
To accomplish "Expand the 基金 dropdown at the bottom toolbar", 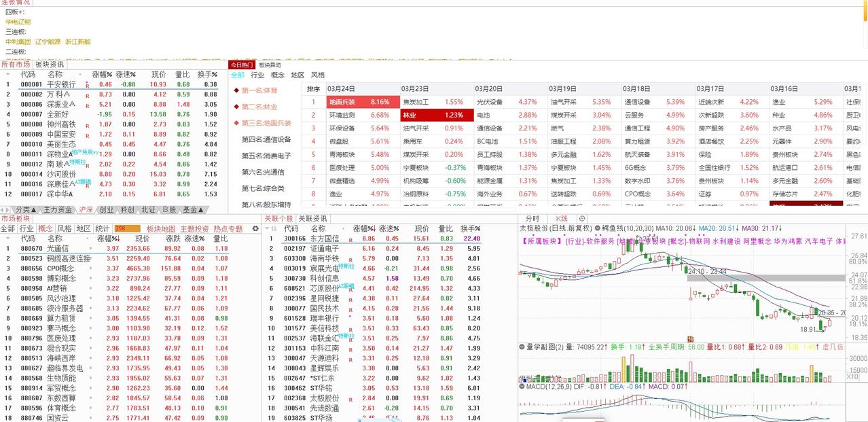I will click(x=199, y=209).
